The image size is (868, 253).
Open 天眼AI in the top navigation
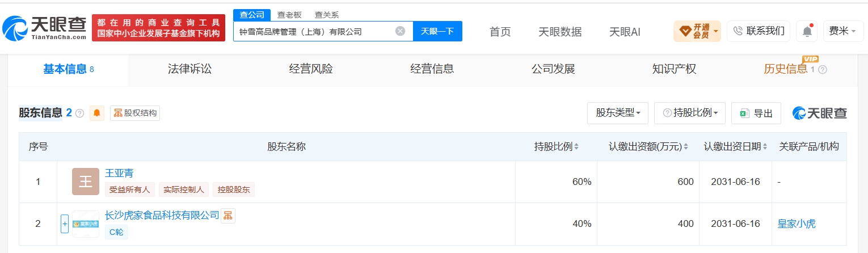pos(625,32)
